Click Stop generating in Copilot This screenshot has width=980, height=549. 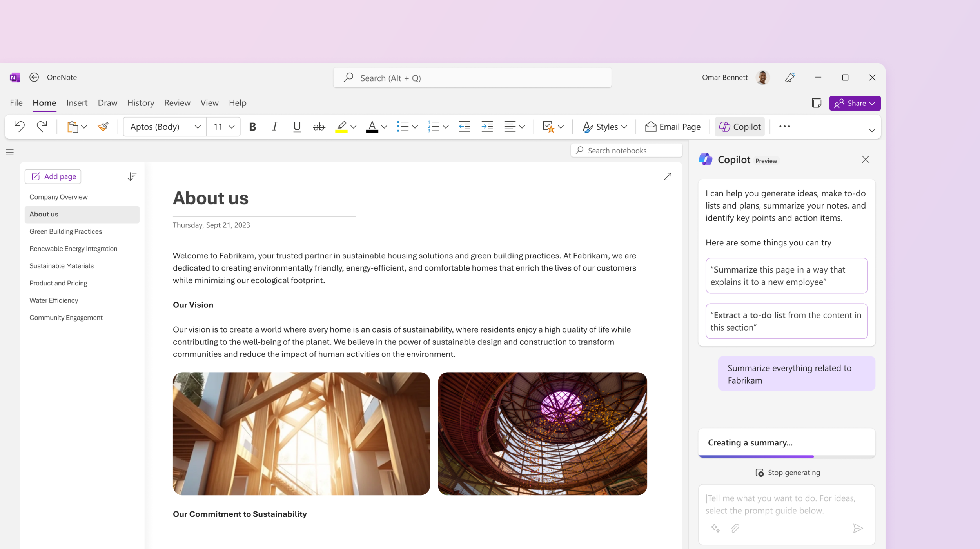click(786, 472)
